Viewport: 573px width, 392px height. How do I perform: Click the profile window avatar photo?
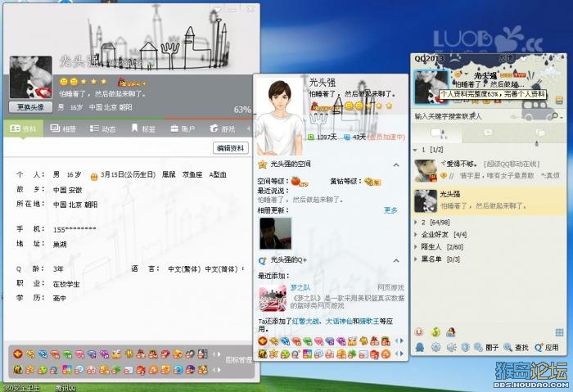click(31, 77)
